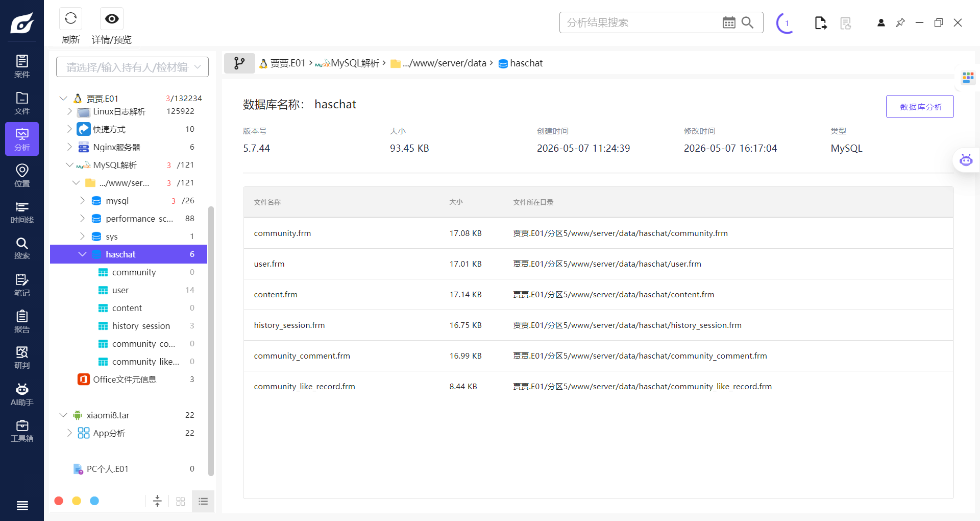Open the 报告 (Report) sidebar section
Screen dimensions: 980x521
click(x=22, y=321)
